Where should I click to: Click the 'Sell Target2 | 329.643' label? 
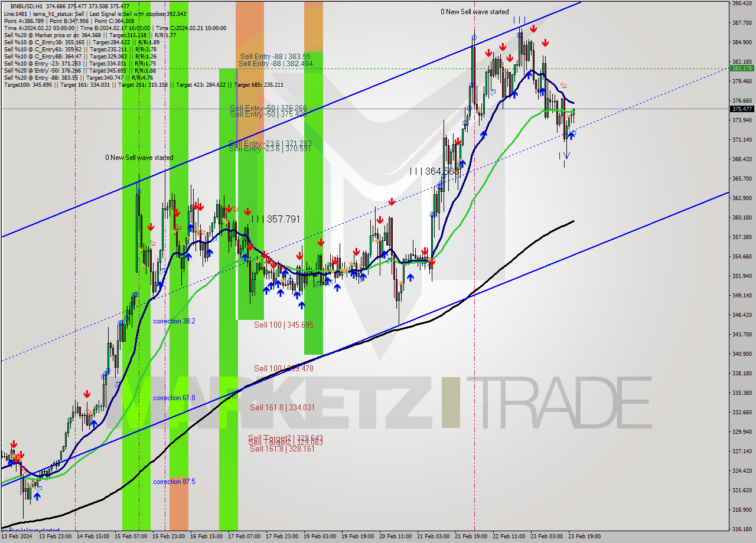285,438
